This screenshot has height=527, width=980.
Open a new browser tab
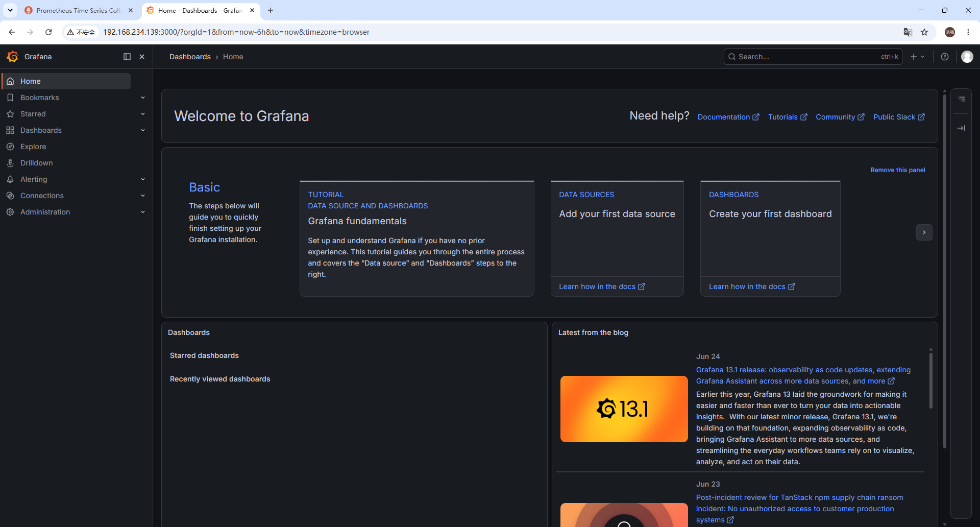click(271, 10)
